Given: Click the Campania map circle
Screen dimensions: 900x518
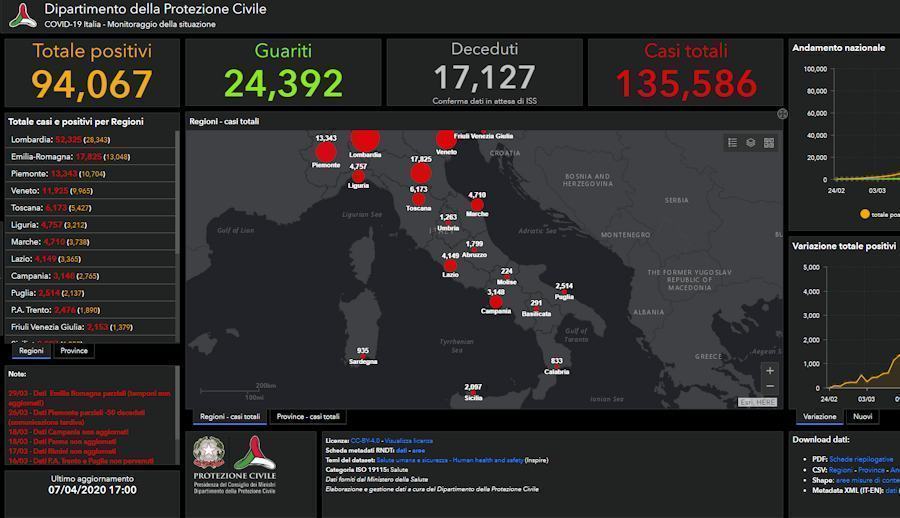Looking at the screenshot, I should (496, 302).
